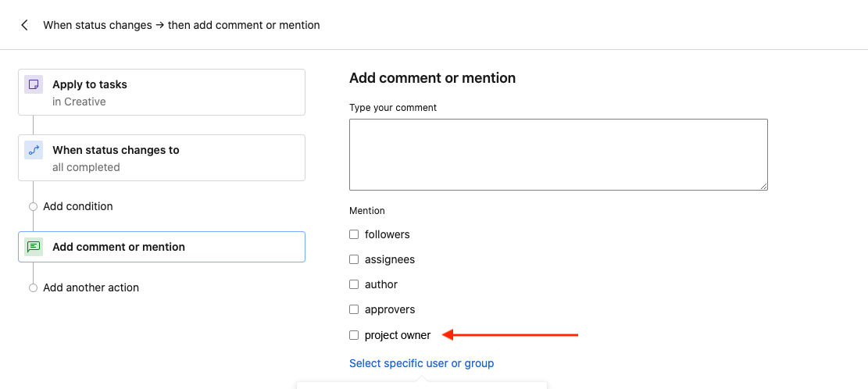This screenshot has height=389, width=868.
Task: Click the Add condition circle node
Action: click(x=33, y=207)
